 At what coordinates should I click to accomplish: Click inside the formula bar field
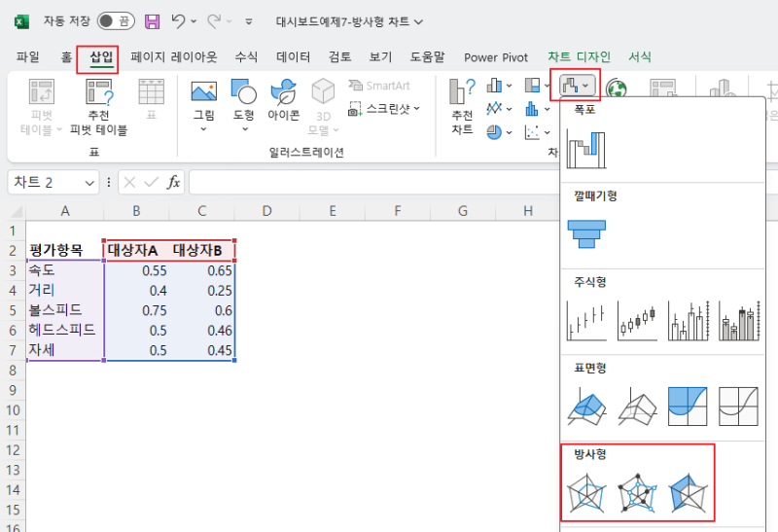374,183
